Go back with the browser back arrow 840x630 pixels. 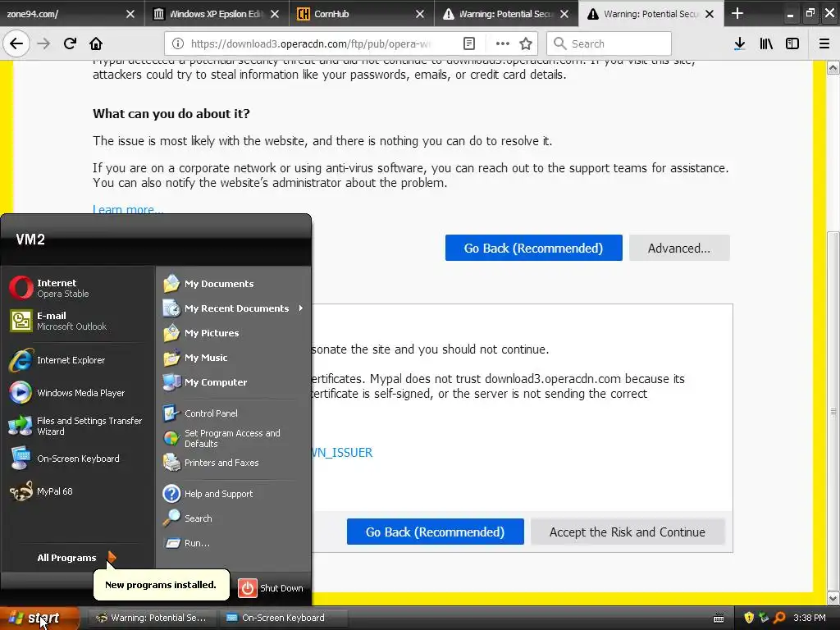[16, 43]
